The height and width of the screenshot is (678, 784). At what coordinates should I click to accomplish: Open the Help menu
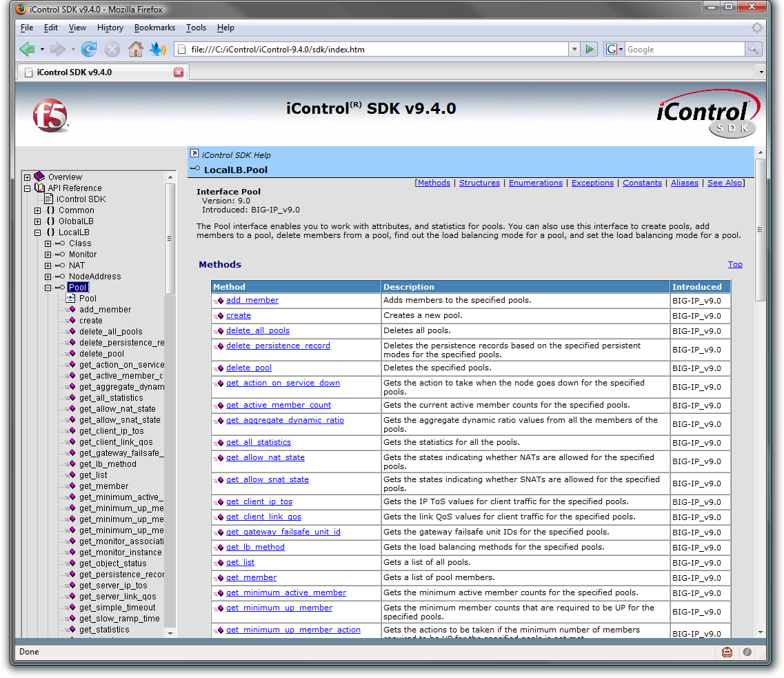coord(225,28)
